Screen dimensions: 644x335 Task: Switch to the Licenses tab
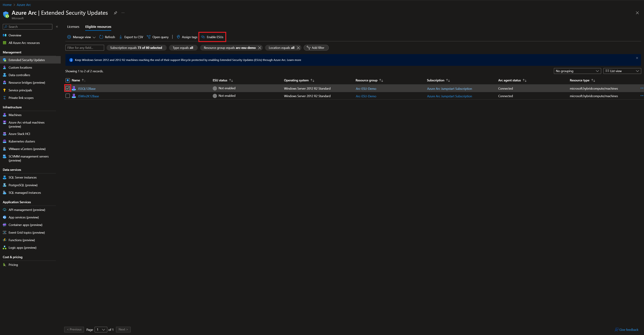point(73,27)
